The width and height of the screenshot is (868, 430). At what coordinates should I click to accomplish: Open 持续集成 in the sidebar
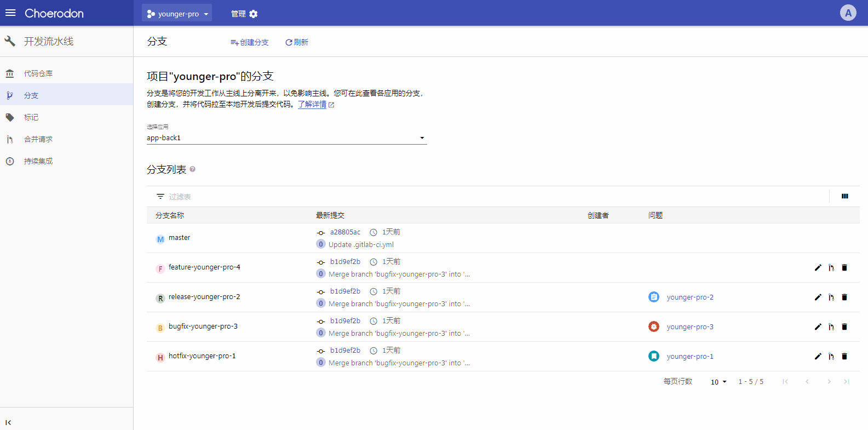66,161
